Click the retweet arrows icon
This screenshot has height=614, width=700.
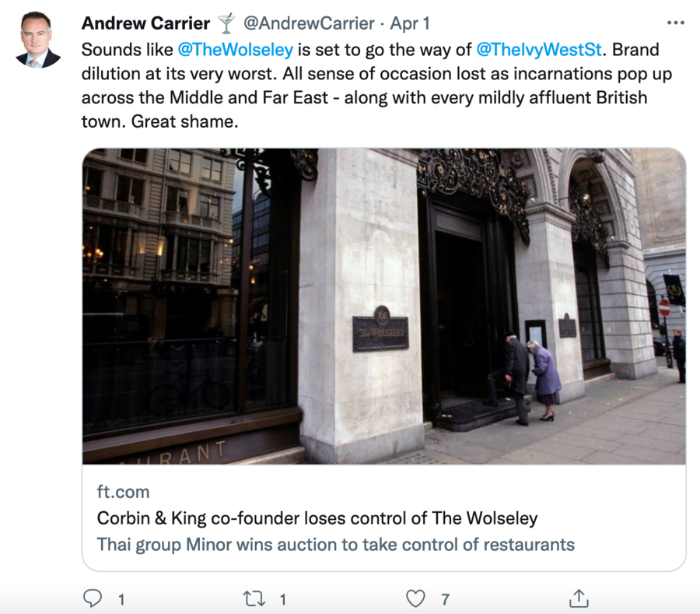[254, 598]
